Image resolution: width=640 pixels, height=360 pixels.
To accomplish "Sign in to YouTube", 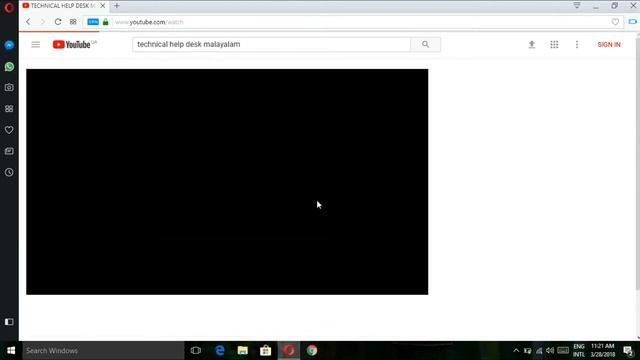I will click(x=609, y=44).
